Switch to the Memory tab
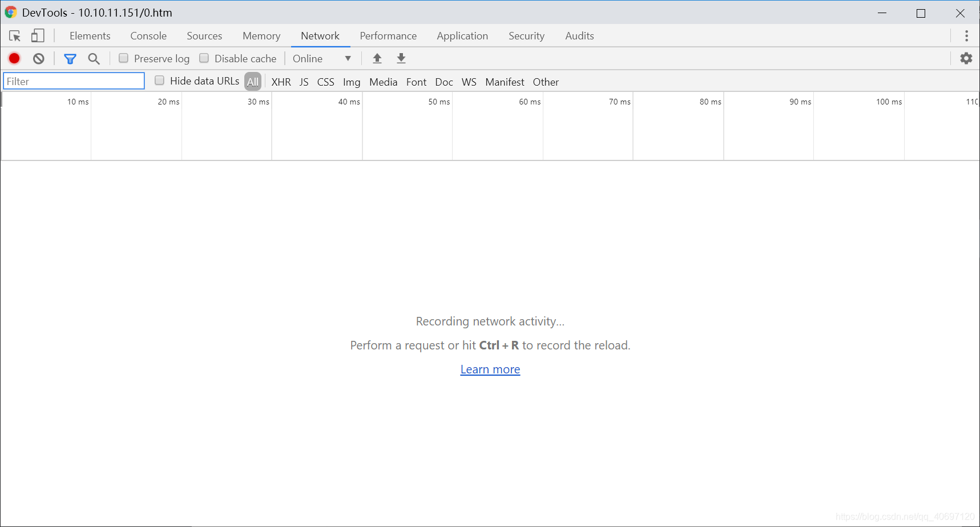Viewport: 980px width, 527px height. [x=261, y=36]
